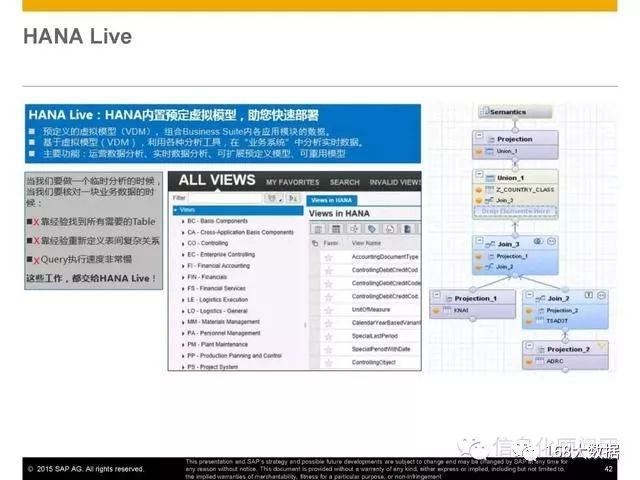Viewport: 640px width, 480px height.
Task: Open the SEARCH tab
Action: click(x=344, y=182)
